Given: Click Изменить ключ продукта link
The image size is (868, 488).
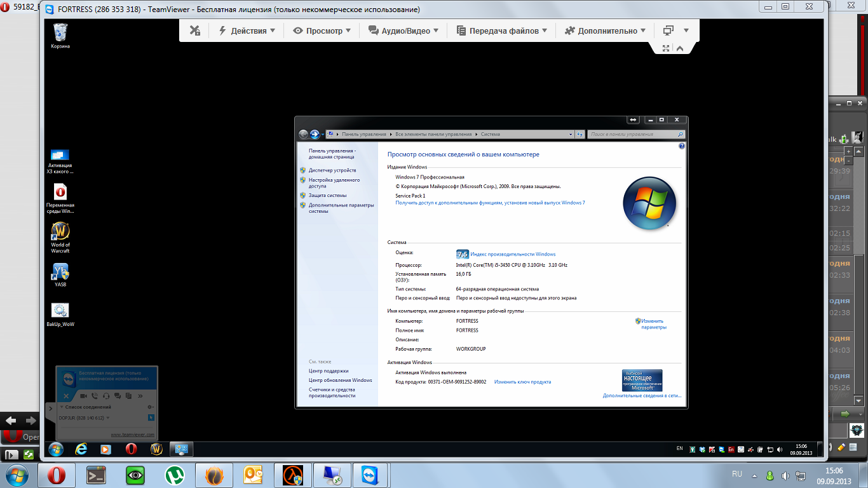Looking at the screenshot, I should click(522, 382).
